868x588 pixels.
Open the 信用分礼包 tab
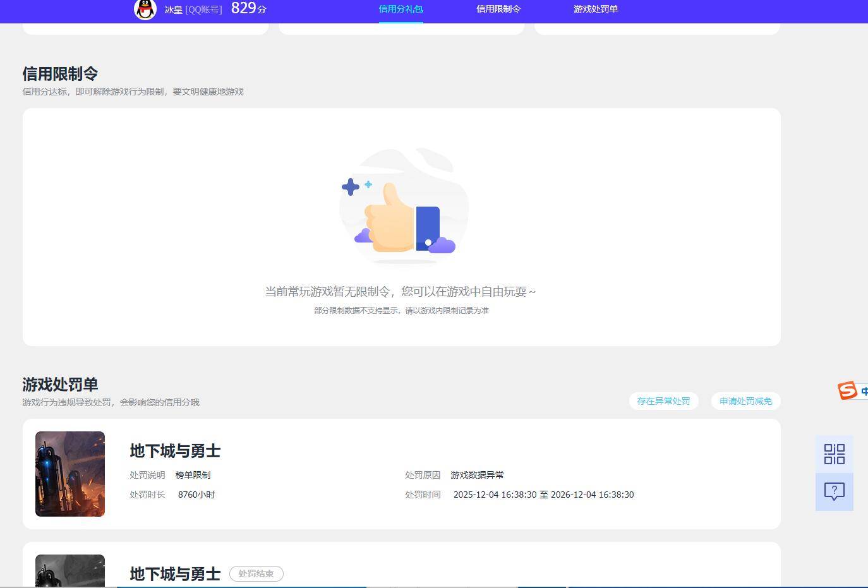coord(401,10)
